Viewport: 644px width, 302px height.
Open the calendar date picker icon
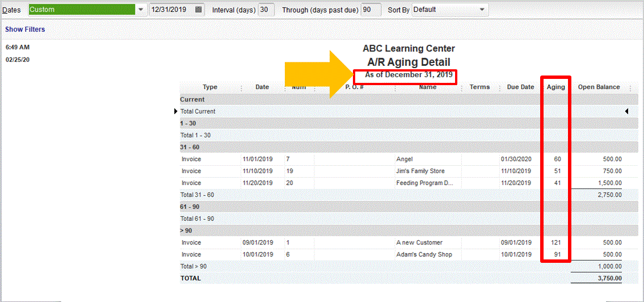[199, 10]
